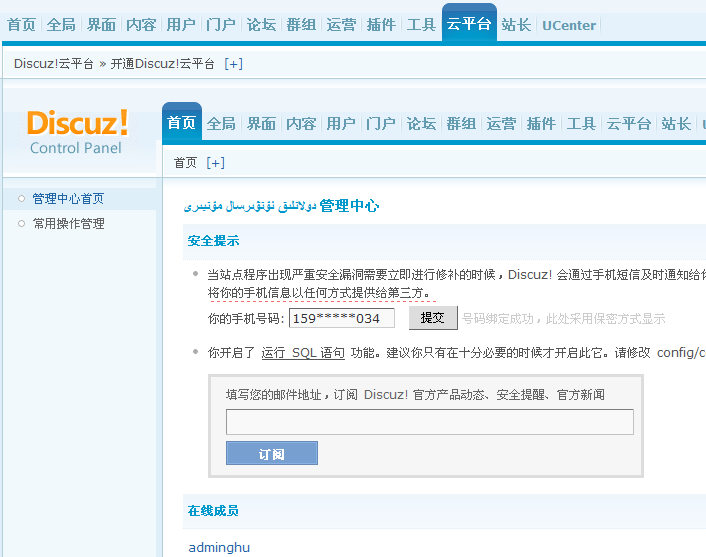Select the active 云平台 tab in upper bar
Image resolution: width=706 pixels, height=557 pixels.
(469, 23)
